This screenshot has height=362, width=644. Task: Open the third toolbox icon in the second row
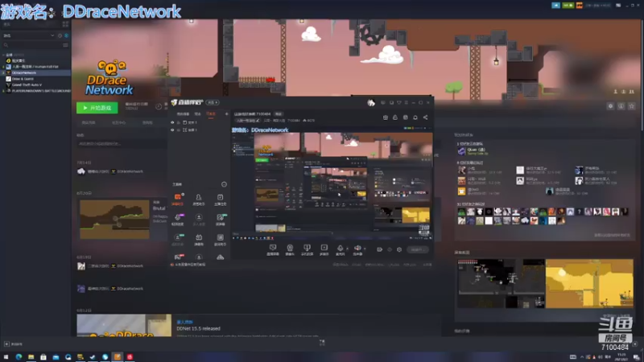point(220,219)
